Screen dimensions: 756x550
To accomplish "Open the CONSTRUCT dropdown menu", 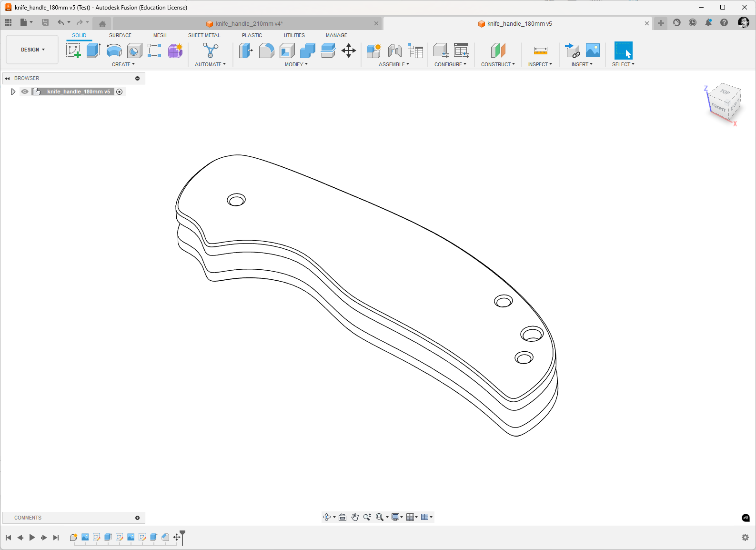I will pos(498,64).
